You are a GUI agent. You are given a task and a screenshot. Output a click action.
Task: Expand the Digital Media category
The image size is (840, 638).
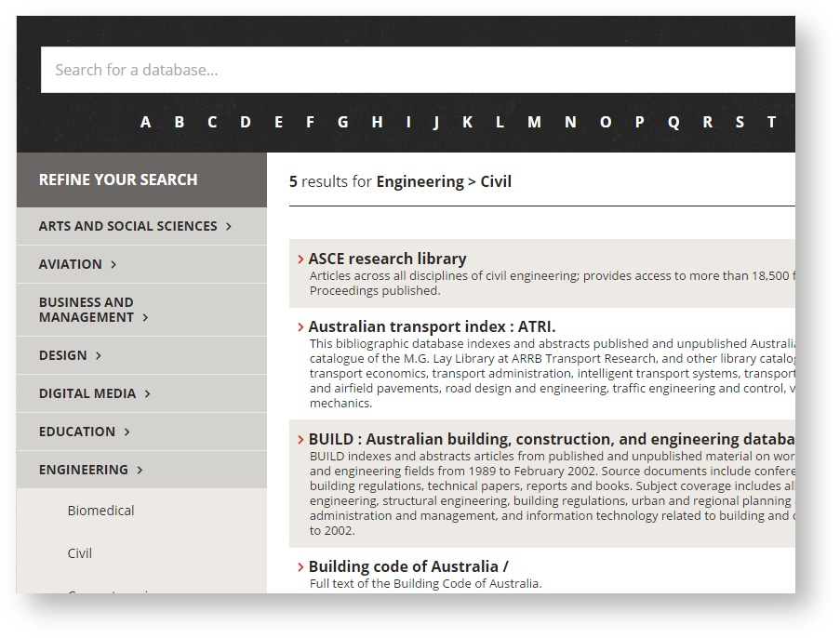[141, 393]
